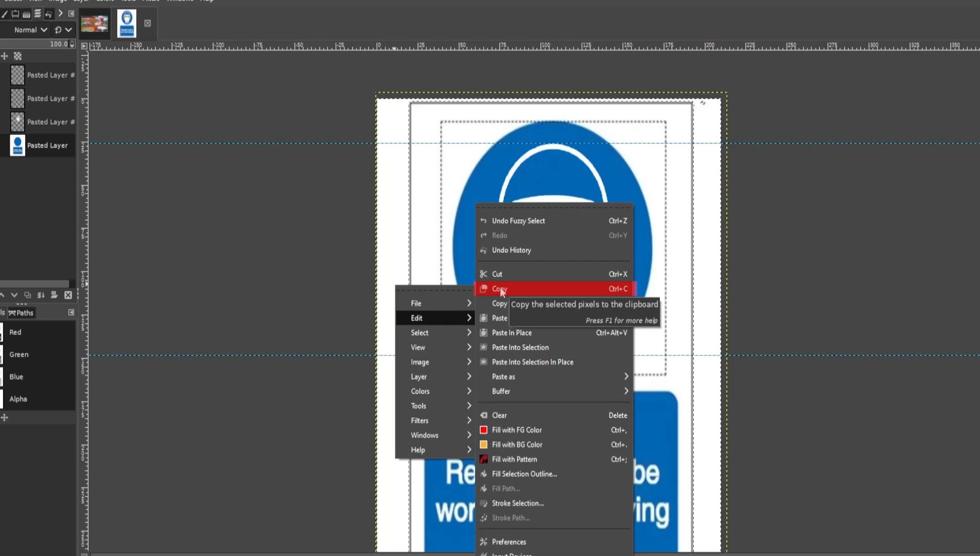This screenshot has width=980, height=556.
Task: Open the Undo History dock tab icon
Action: [x=48, y=14]
